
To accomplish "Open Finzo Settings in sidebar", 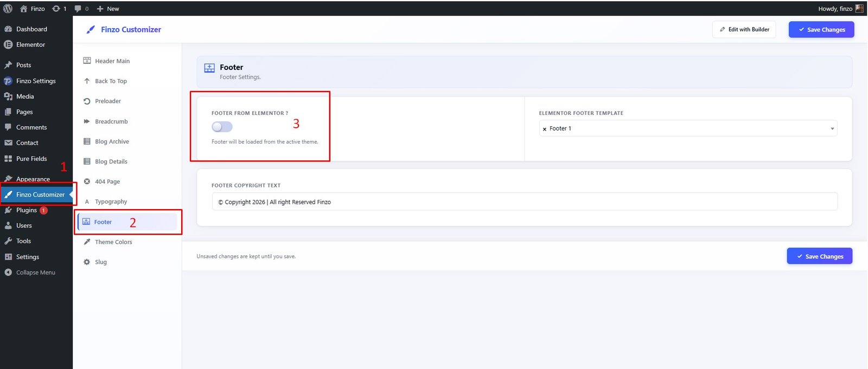I will point(36,81).
